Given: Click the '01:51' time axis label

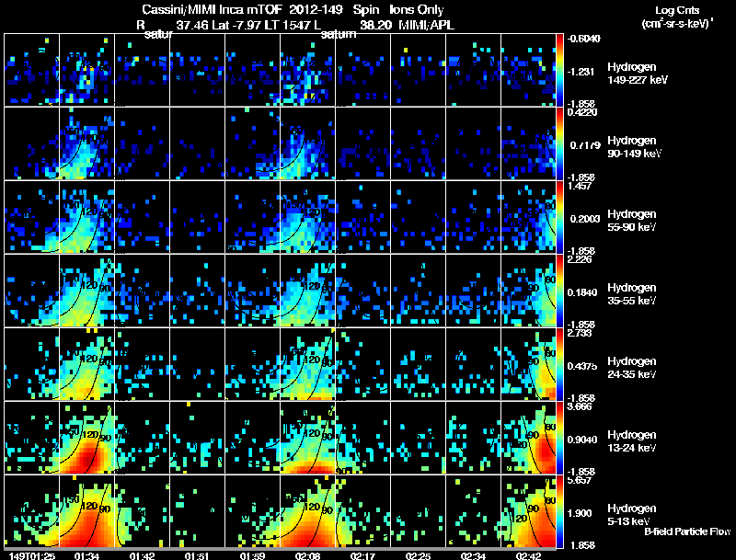Looking at the screenshot, I should 197,555.
